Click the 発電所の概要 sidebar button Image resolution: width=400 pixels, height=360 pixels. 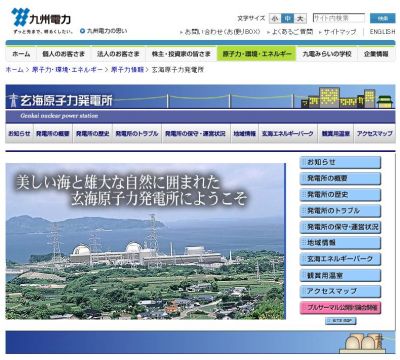(x=340, y=179)
